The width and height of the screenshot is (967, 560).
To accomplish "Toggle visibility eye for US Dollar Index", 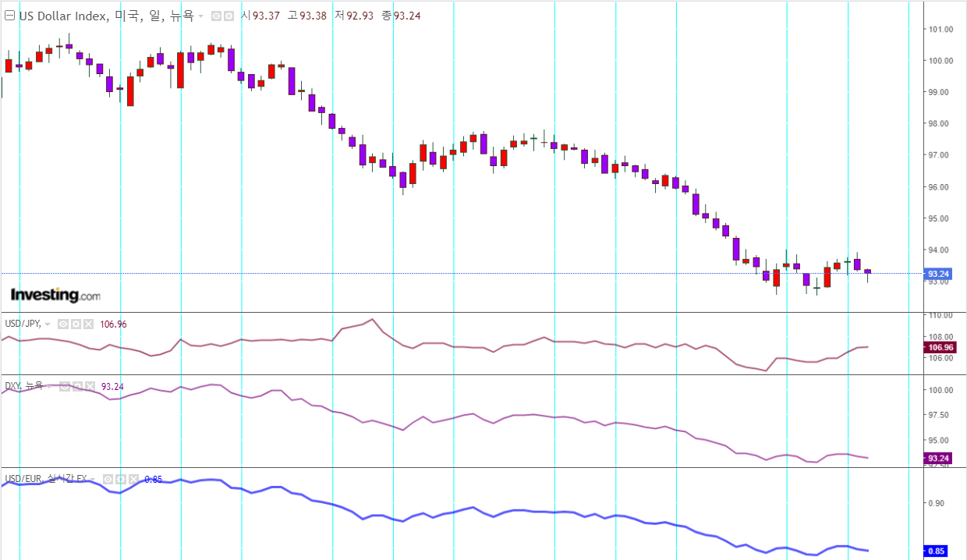I will pos(216,16).
